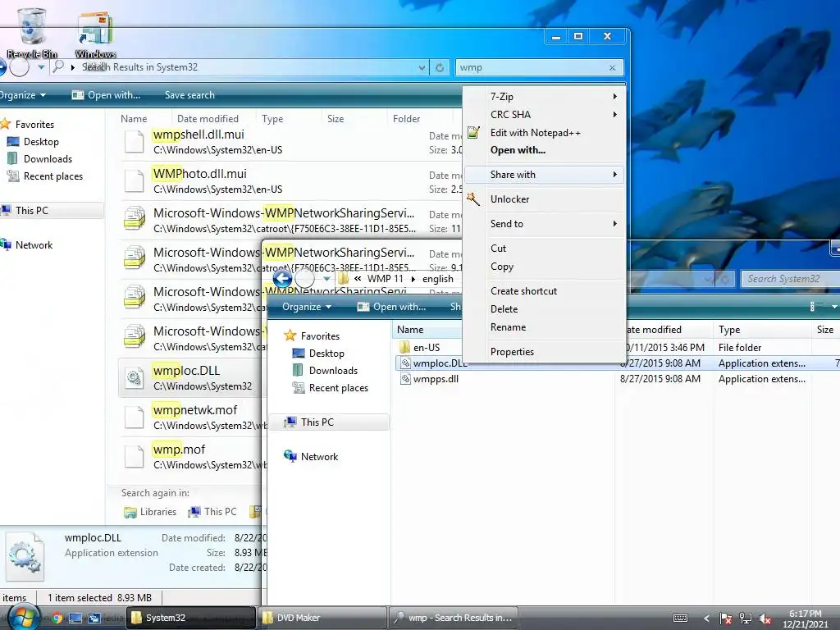Expand the CRC SHA submenu

(545, 115)
